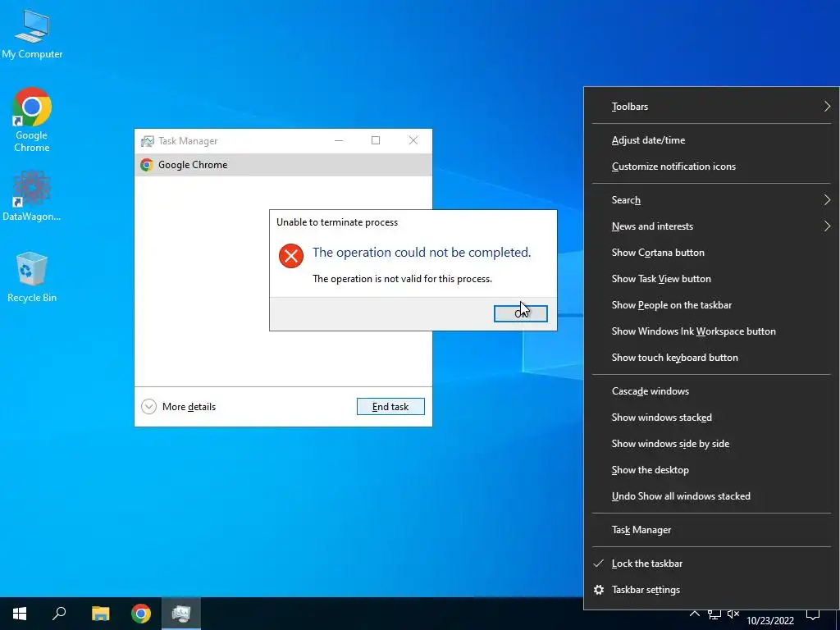
Task: Expand the Toolbars submenu
Action: pos(711,107)
